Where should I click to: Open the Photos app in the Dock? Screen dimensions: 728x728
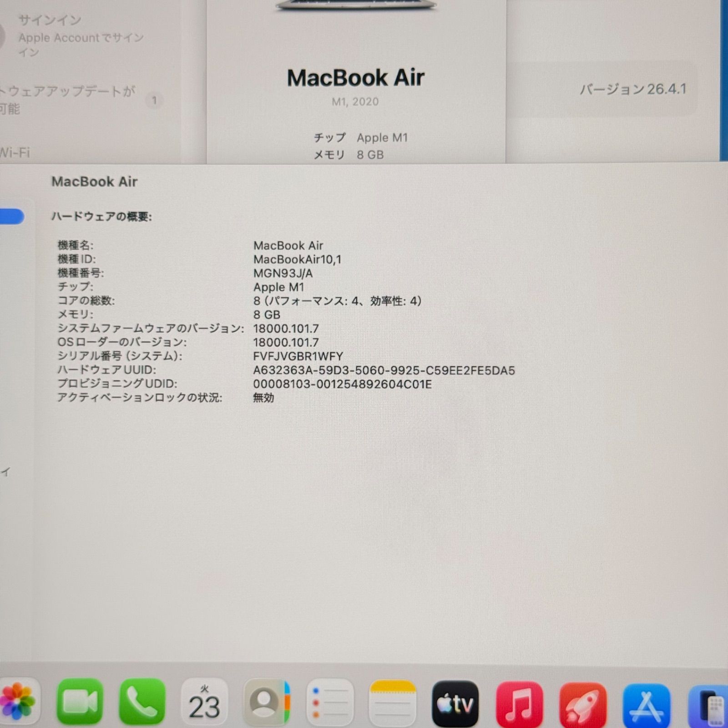(18, 701)
